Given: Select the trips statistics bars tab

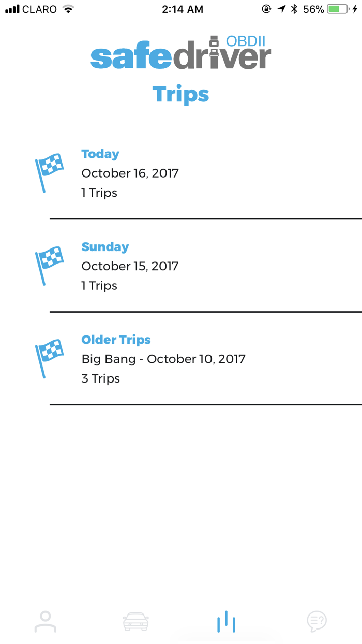Looking at the screenshot, I should click(x=227, y=621).
